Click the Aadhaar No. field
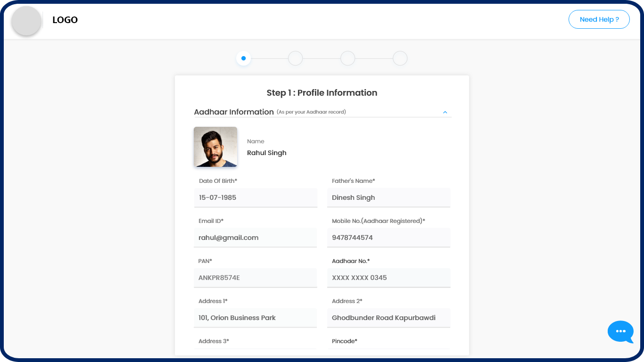This screenshot has height=362, width=644. pyautogui.click(x=388, y=278)
